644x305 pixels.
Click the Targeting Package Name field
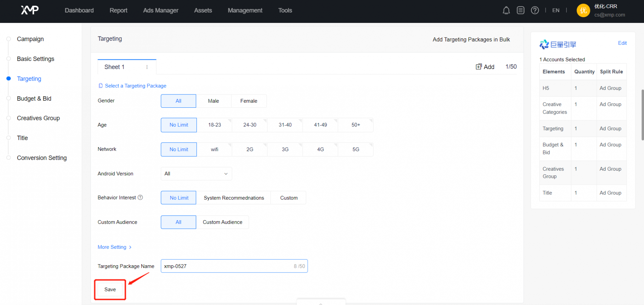[227, 266]
